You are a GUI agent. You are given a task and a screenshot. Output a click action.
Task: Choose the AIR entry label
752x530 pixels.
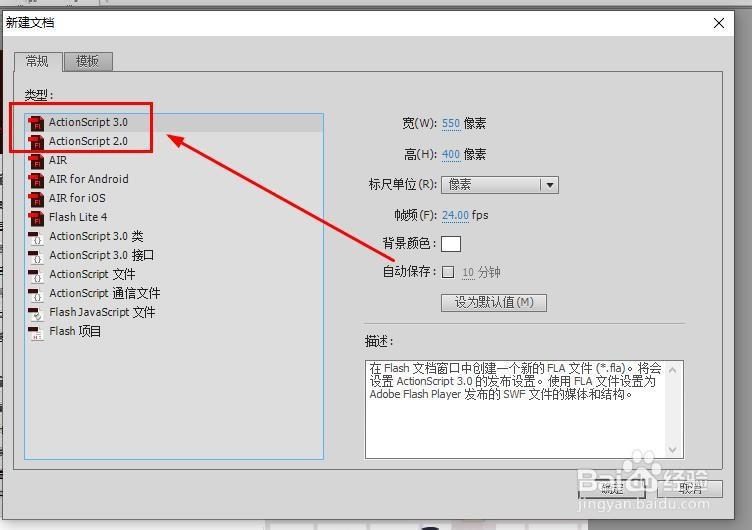(58, 160)
